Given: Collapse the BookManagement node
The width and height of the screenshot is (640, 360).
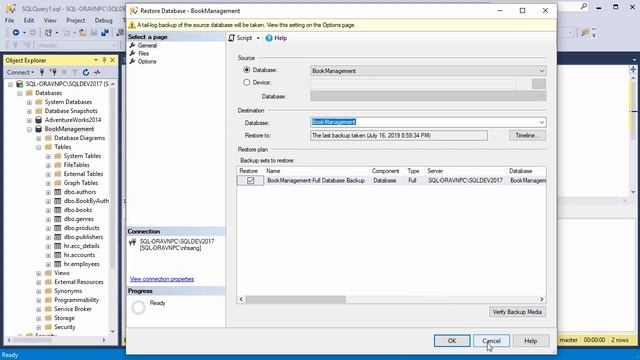Looking at the screenshot, I should point(29,129).
